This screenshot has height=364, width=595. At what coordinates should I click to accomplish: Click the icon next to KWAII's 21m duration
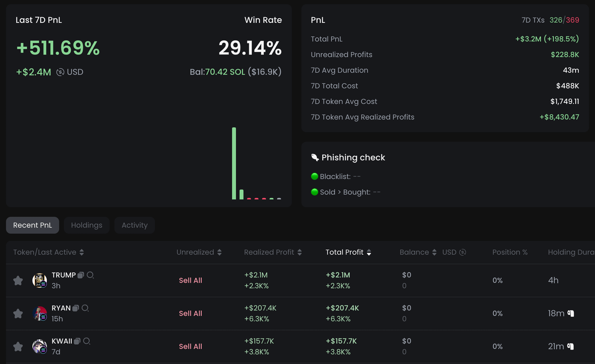[x=571, y=347]
